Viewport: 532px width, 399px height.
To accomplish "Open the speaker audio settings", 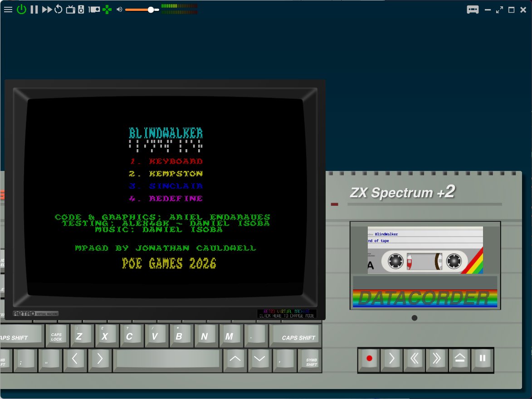I will click(81, 10).
